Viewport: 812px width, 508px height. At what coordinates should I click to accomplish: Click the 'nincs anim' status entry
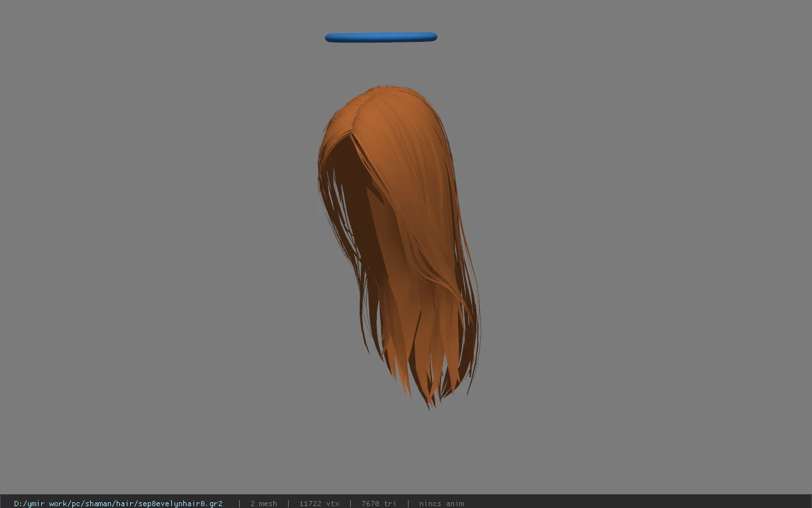click(442, 504)
